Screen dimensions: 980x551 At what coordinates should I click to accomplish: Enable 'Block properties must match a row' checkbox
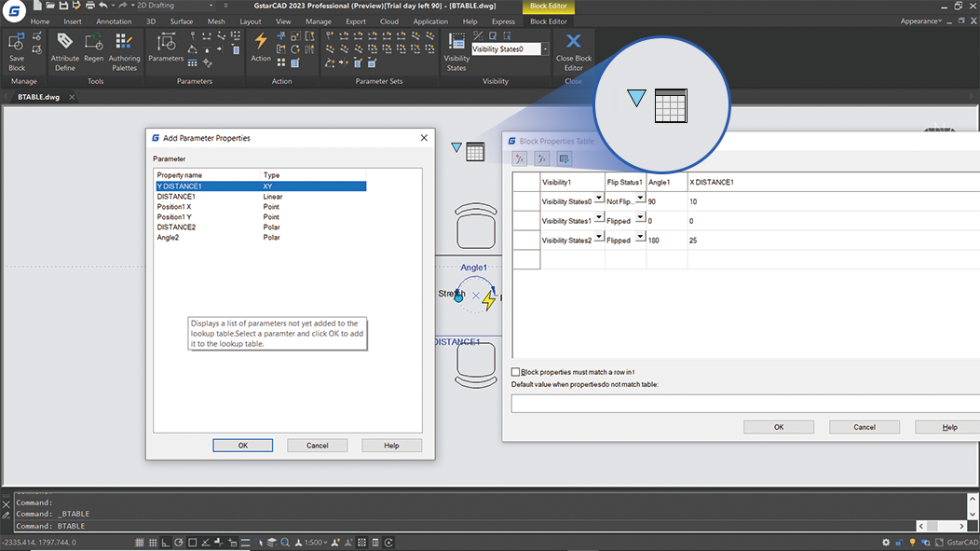pyautogui.click(x=516, y=371)
